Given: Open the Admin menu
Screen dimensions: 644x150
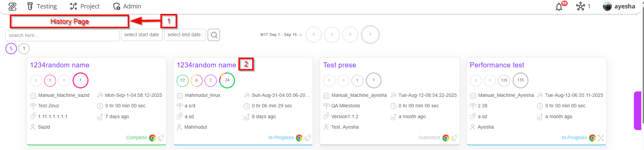Looking at the screenshot, I should click(127, 6).
